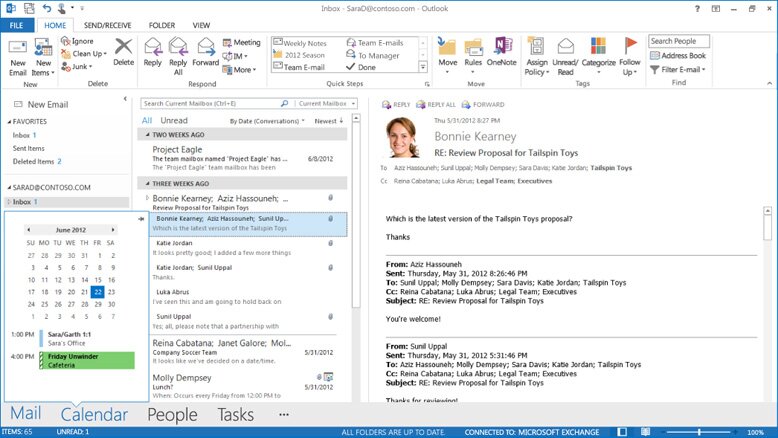
Task: Click Undo in quick access toolbar
Action: point(47,8)
